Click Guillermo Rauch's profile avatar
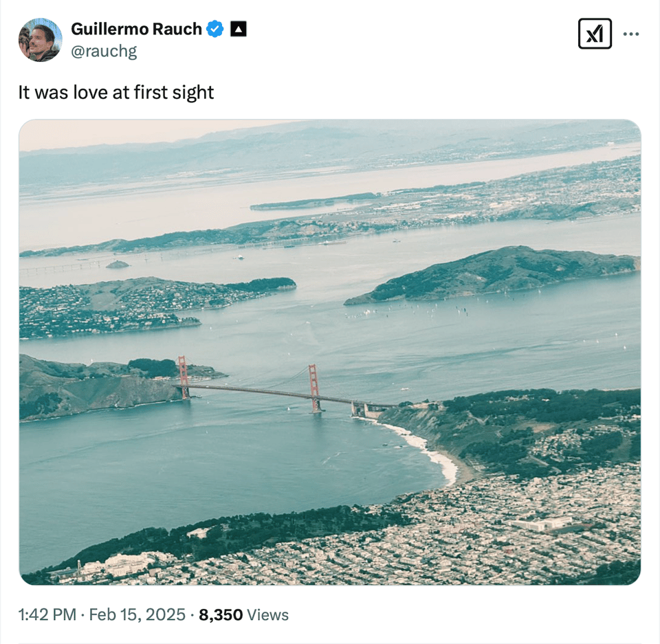This screenshot has width=660, height=644. point(41,39)
